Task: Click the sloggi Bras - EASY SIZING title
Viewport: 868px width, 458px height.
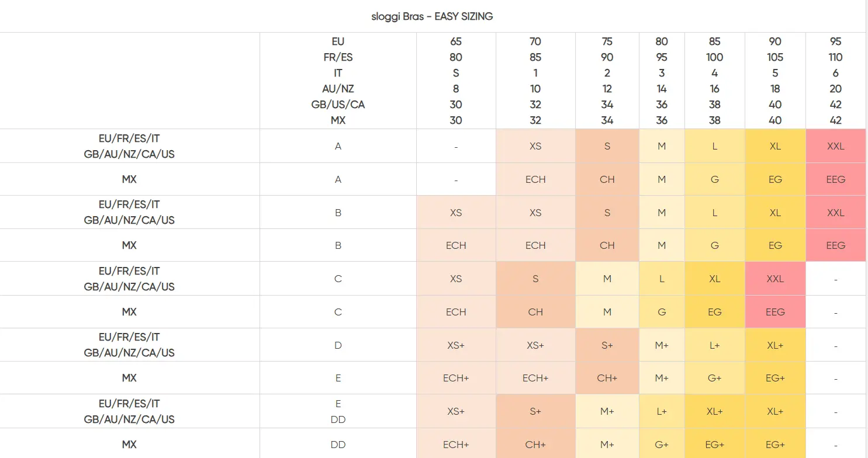Action: (432, 16)
